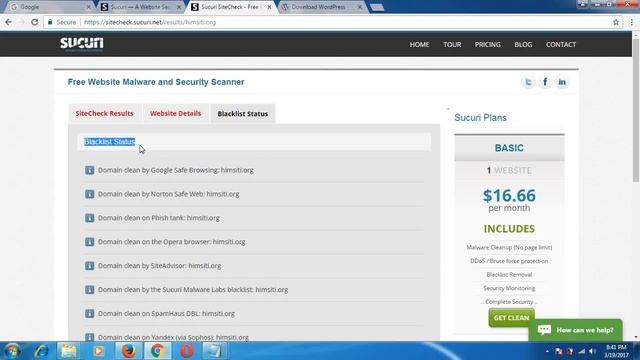This screenshot has width=640, height=360.
Task: Click the page vertical scrollbar thumb
Action: (636, 110)
